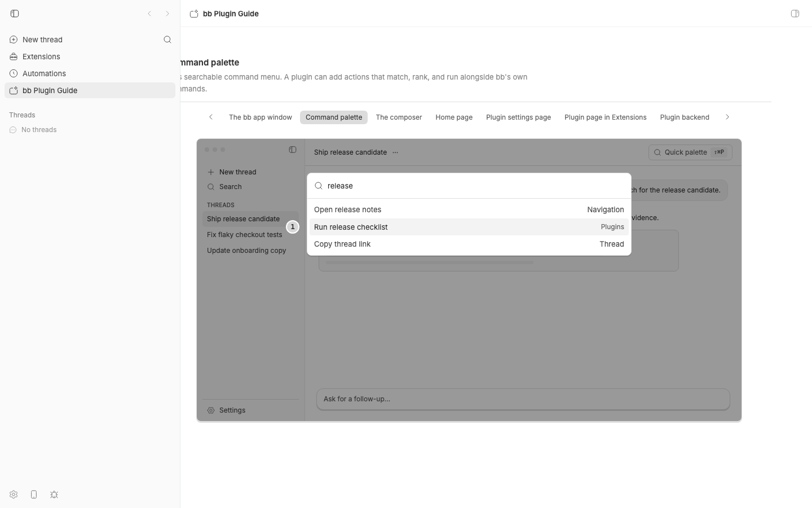Image resolution: width=812 pixels, height=508 pixels.
Task: Select Update onboarding copy thread
Action: tap(250, 251)
